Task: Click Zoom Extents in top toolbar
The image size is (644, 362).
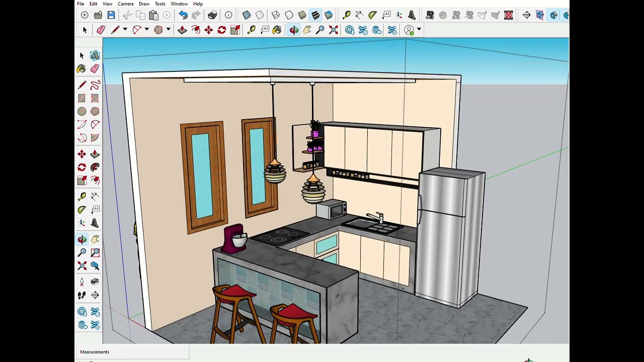Action: pos(333,30)
